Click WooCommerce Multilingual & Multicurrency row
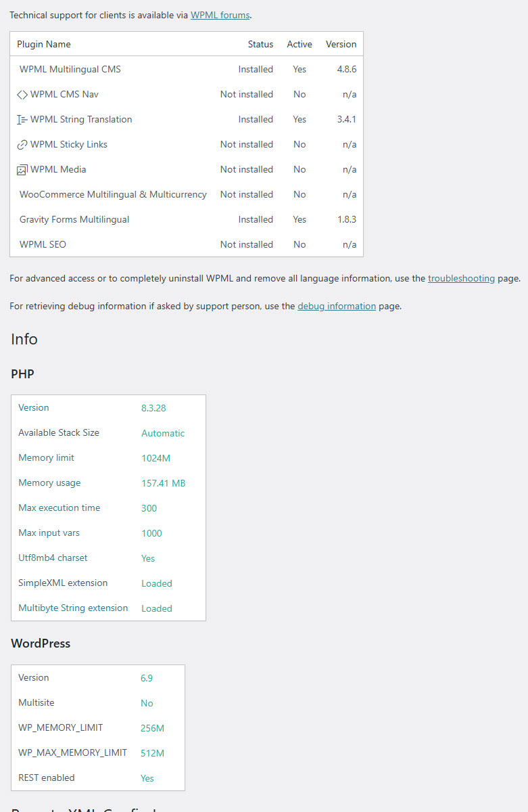This screenshot has width=528, height=812. point(113,194)
